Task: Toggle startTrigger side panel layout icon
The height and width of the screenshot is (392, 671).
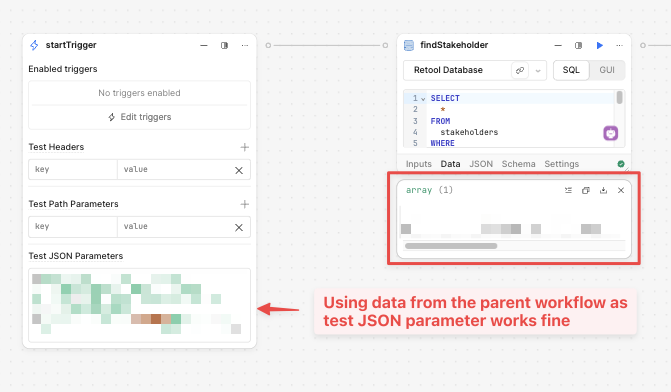Action: tap(224, 45)
